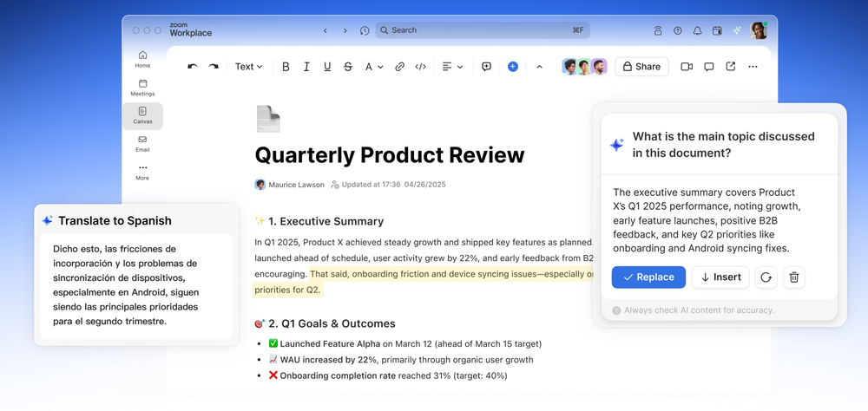Click the Quarterly Product Review title

coord(389,155)
